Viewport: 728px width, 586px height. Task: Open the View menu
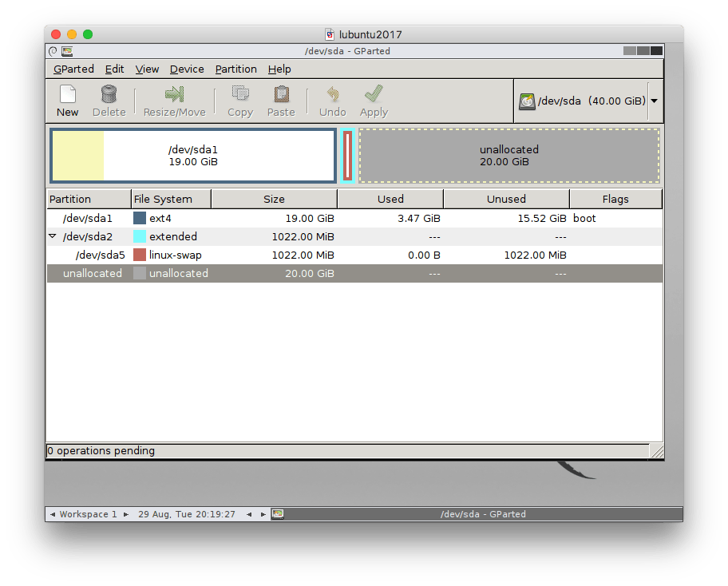coord(147,69)
